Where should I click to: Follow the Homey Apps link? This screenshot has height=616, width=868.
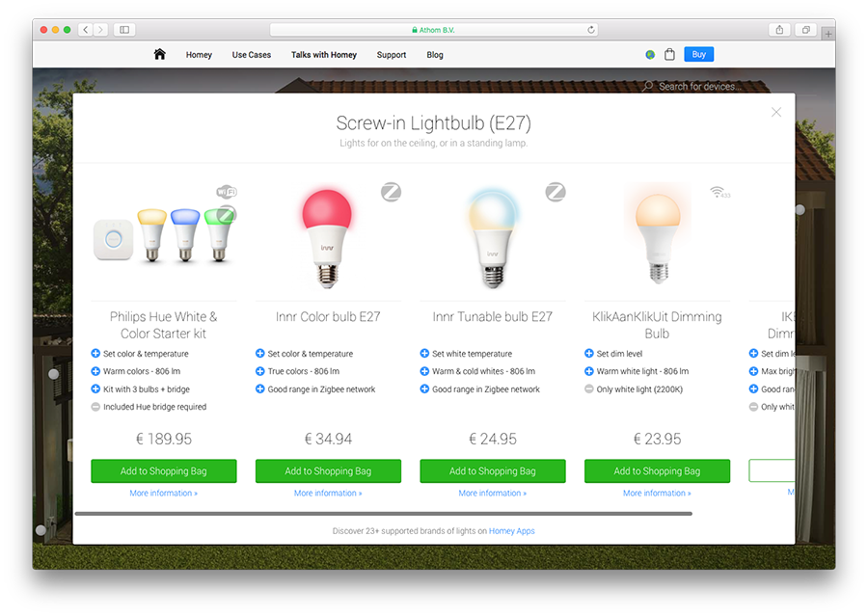511,531
